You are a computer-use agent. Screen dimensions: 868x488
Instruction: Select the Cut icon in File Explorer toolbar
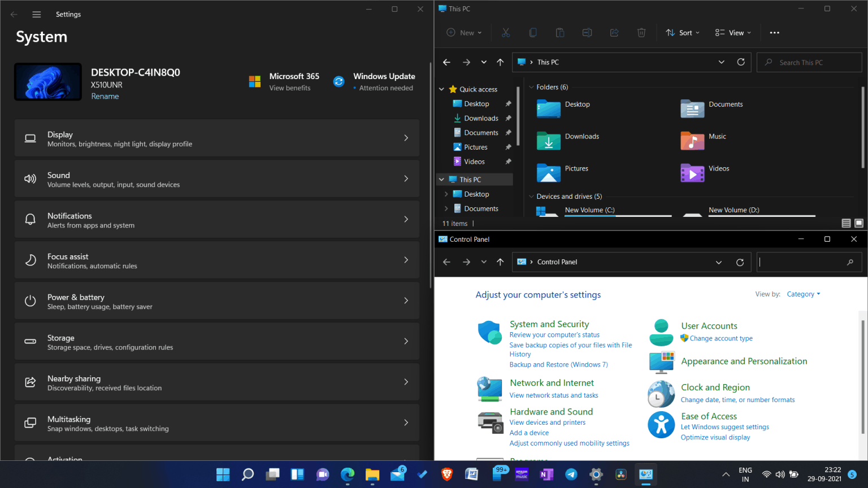[506, 32]
